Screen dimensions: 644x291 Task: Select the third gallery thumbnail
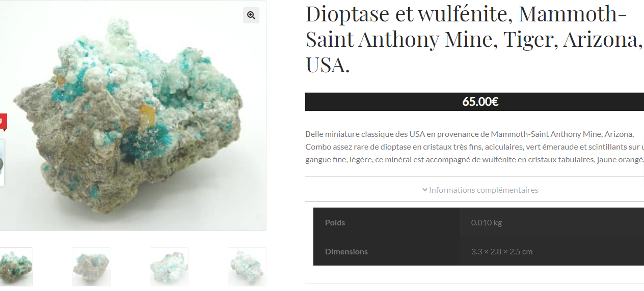pyautogui.click(x=169, y=267)
